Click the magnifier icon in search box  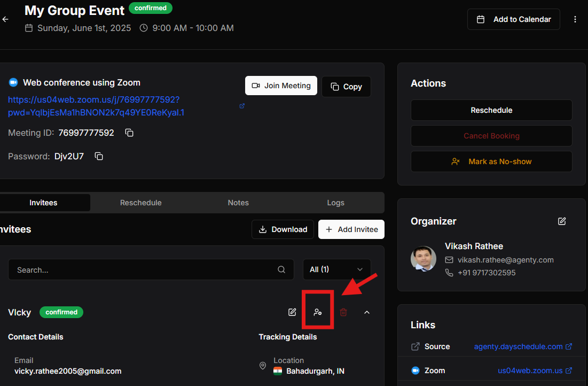pyautogui.click(x=281, y=269)
